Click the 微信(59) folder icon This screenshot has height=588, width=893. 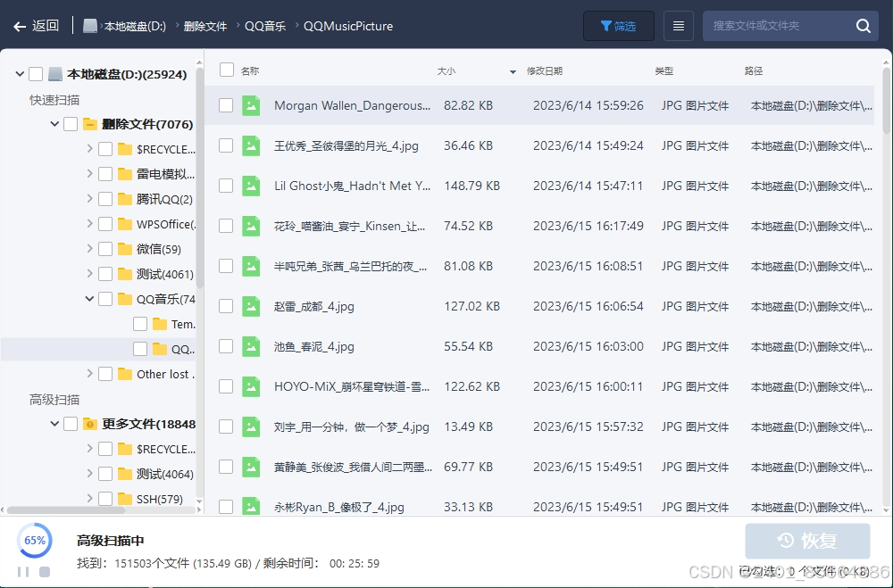(125, 249)
